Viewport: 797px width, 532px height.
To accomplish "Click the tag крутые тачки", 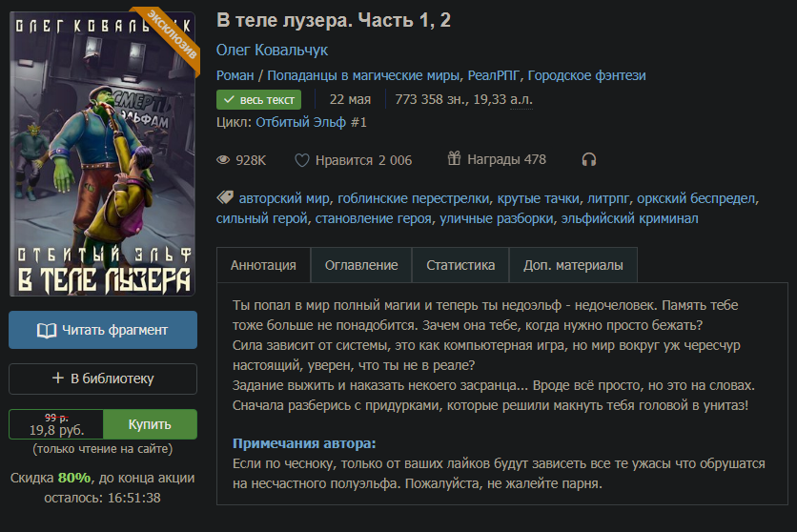I will pos(539,198).
